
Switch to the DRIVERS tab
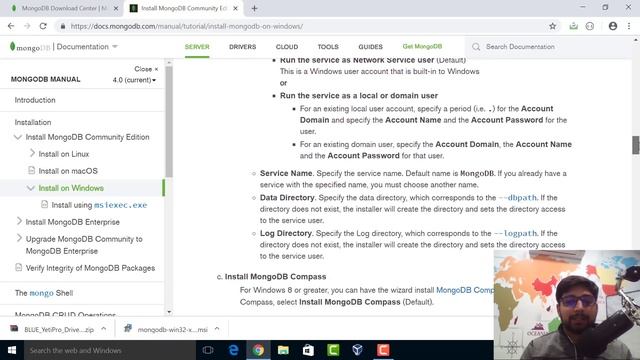[242, 47]
